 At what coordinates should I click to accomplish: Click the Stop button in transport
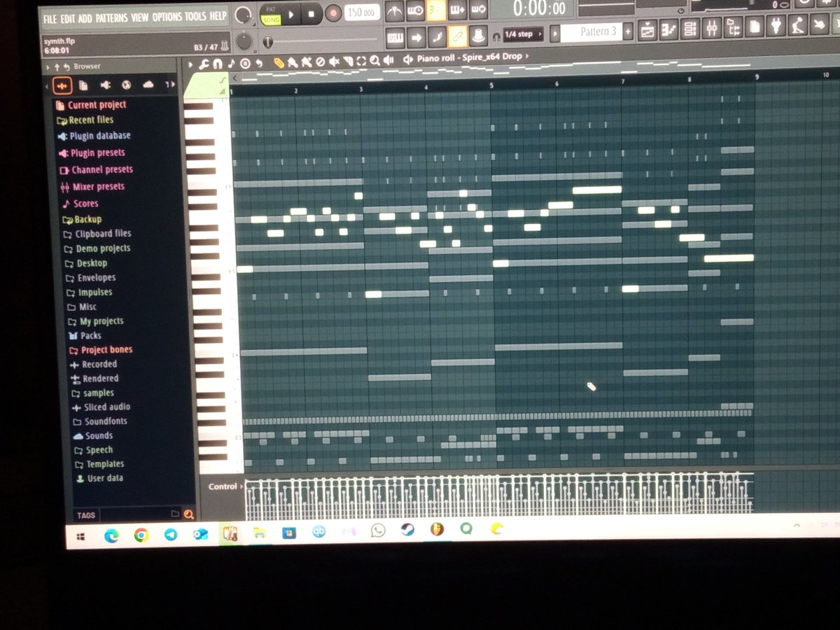[311, 13]
